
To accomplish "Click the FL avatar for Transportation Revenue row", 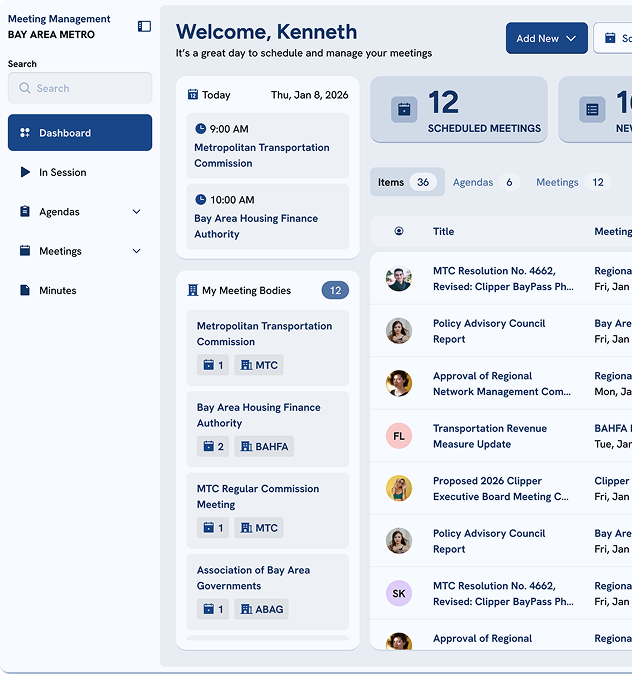I will [x=399, y=436].
